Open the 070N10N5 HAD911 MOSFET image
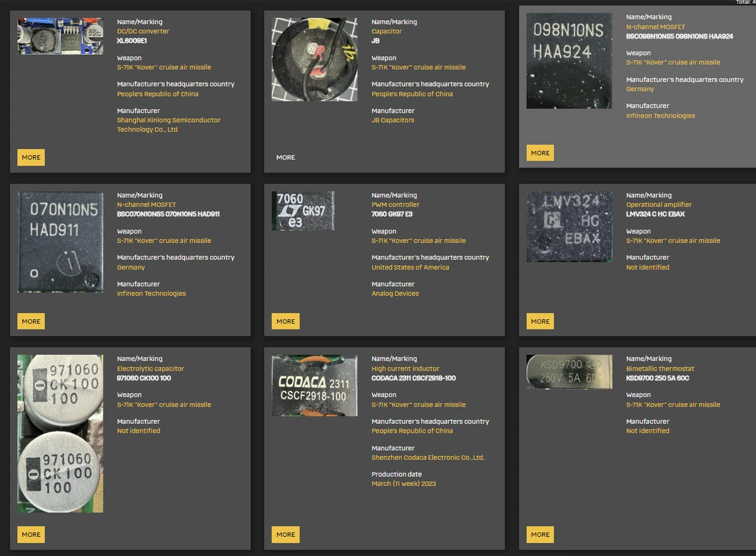The height and width of the screenshot is (556, 756). (60, 242)
